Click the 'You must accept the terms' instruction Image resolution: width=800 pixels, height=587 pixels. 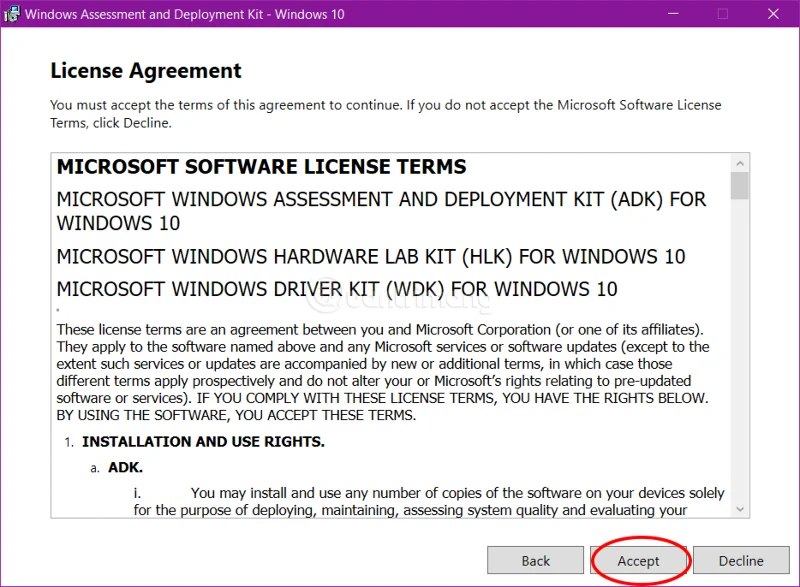pos(386,114)
